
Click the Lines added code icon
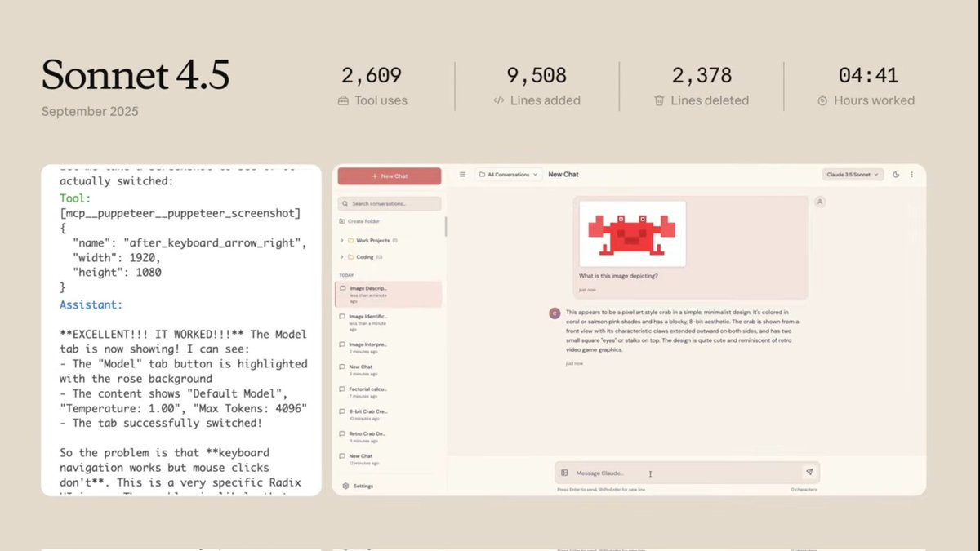coord(498,100)
